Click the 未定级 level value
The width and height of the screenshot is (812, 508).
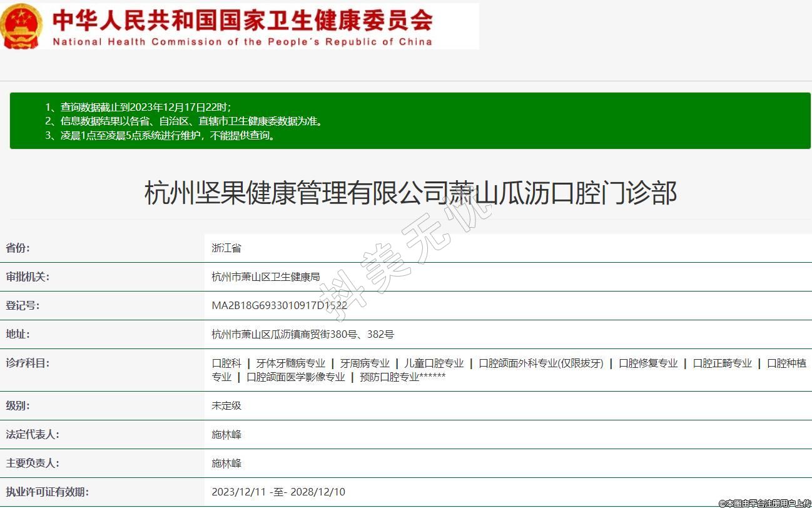pyautogui.click(x=226, y=405)
